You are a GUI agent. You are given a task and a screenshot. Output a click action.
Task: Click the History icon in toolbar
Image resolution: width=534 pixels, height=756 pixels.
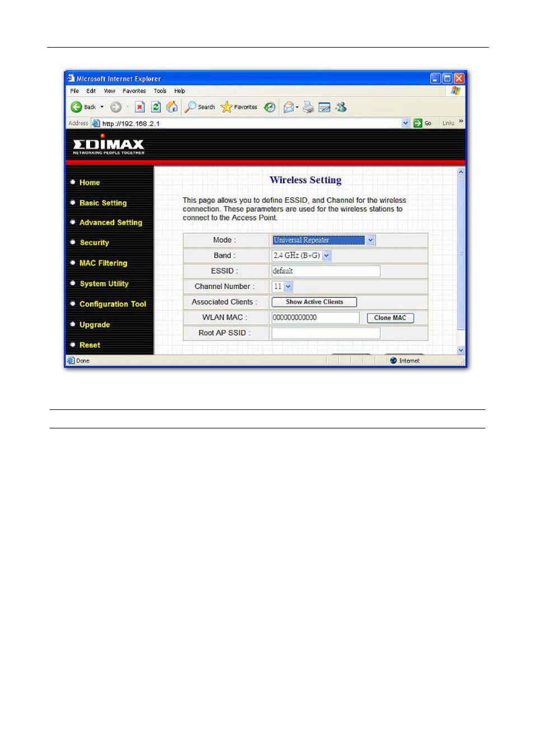point(270,107)
